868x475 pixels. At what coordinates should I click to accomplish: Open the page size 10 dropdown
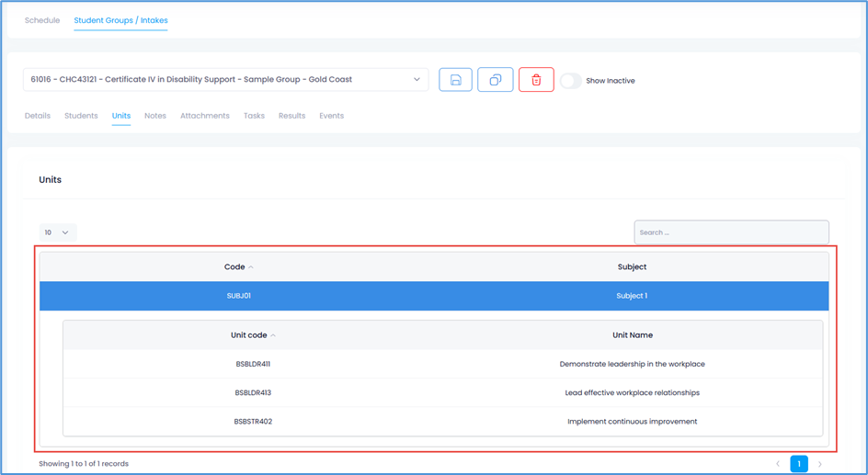(x=57, y=232)
